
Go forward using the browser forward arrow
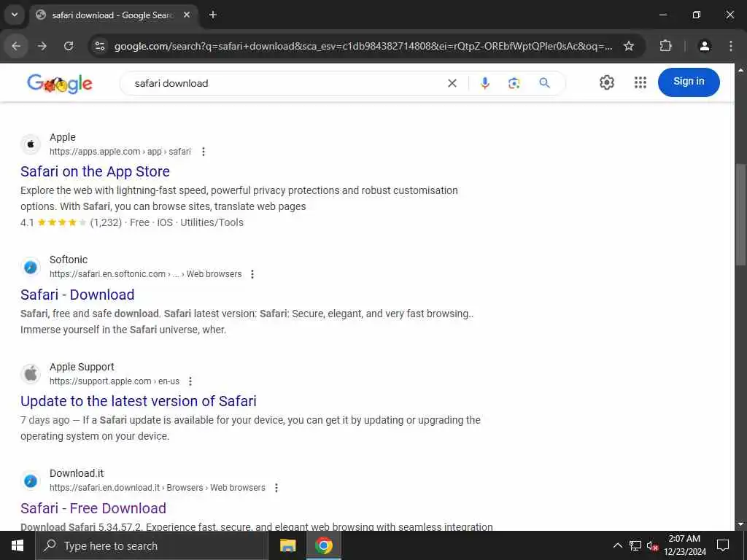coord(42,46)
